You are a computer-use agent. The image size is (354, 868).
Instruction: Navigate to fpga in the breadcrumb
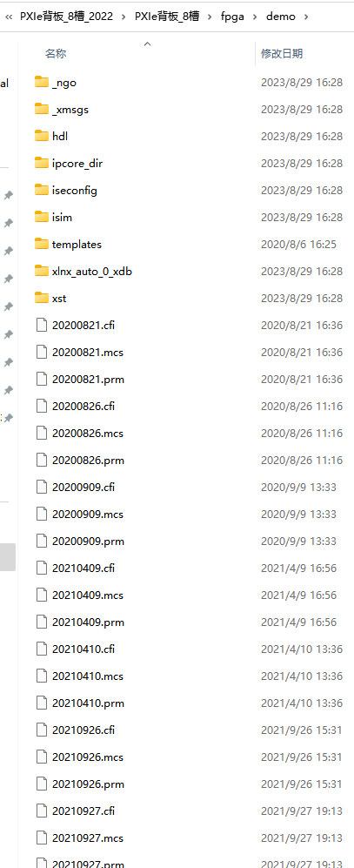(232, 17)
